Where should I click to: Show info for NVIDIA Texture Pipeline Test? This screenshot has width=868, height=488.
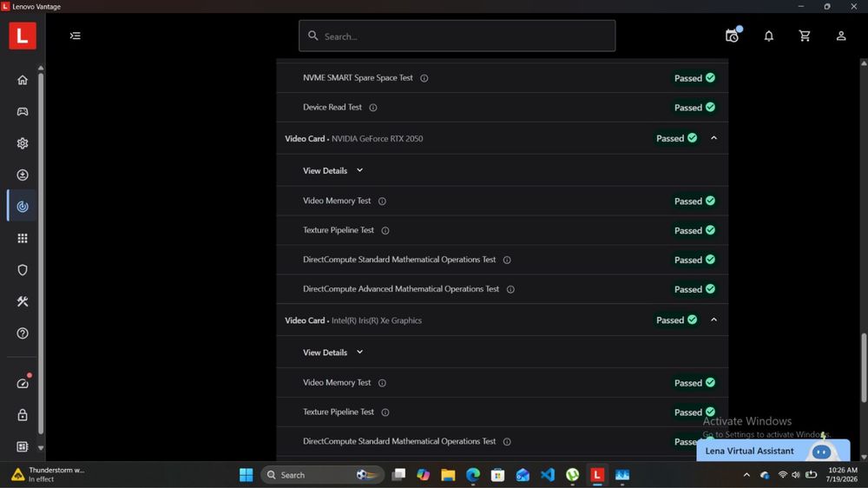click(385, 230)
